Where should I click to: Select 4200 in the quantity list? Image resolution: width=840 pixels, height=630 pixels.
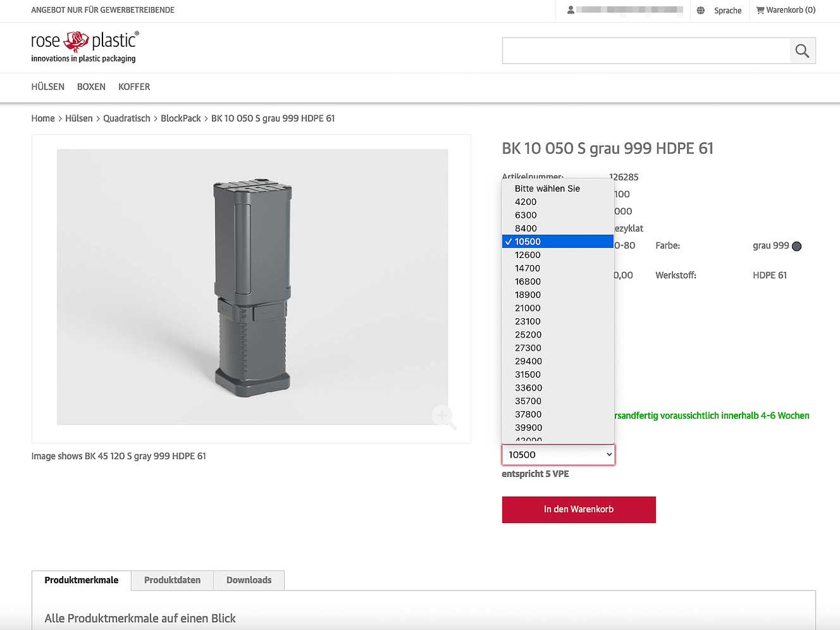[x=558, y=202]
